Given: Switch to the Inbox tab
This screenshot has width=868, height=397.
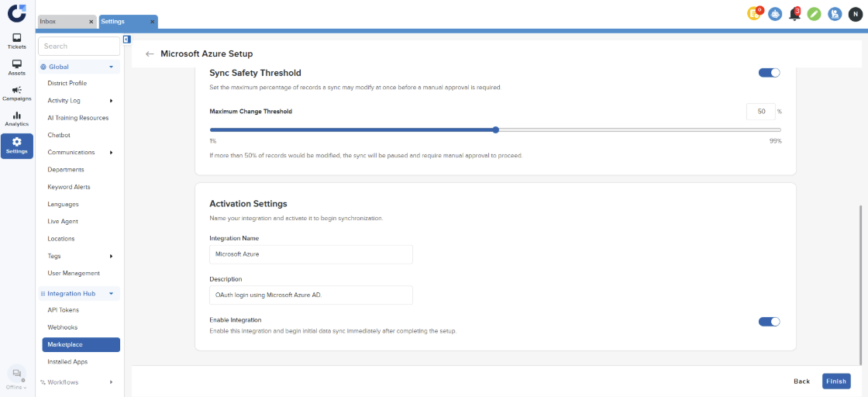Looking at the screenshot, I should (66, 22).
